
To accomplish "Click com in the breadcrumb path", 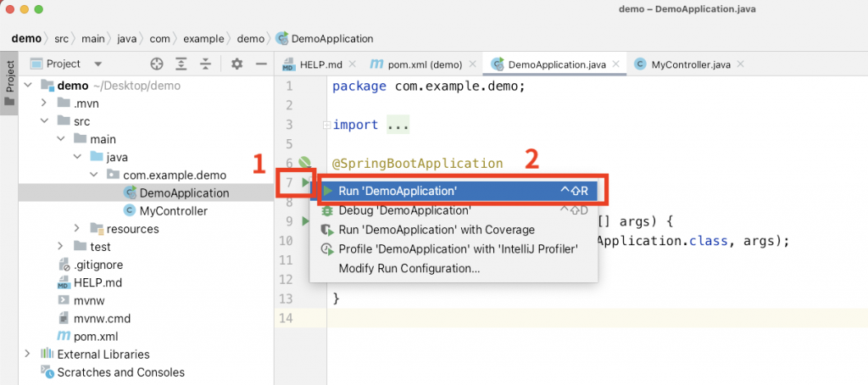I will pyautogui.click(x=159, y=39).
